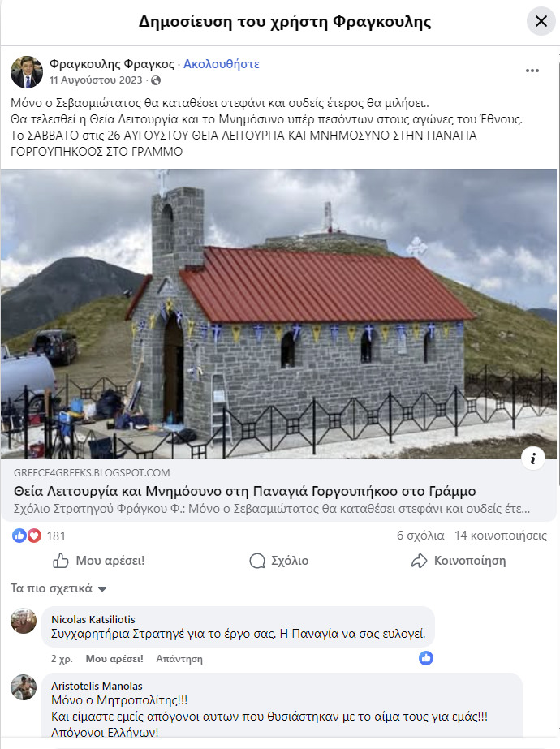
Task: Click the 'Κοινοποίηση' share button
Action: [x=459, y=560]
